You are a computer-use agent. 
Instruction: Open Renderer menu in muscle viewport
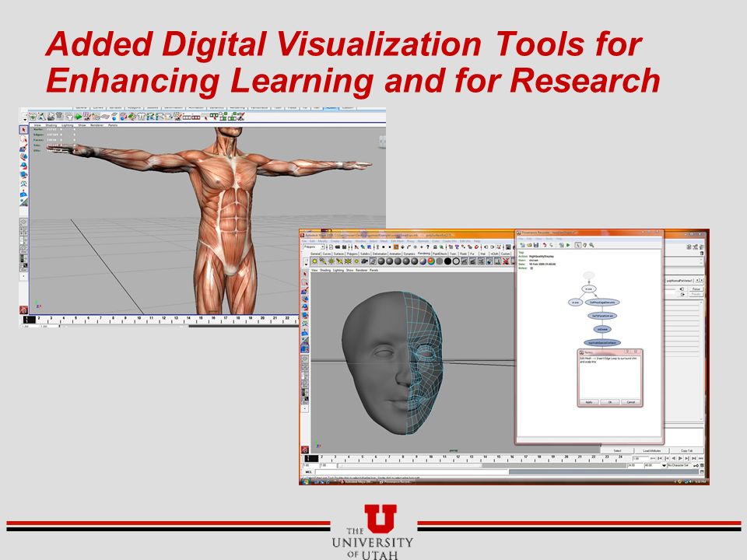tap(96, 125)
